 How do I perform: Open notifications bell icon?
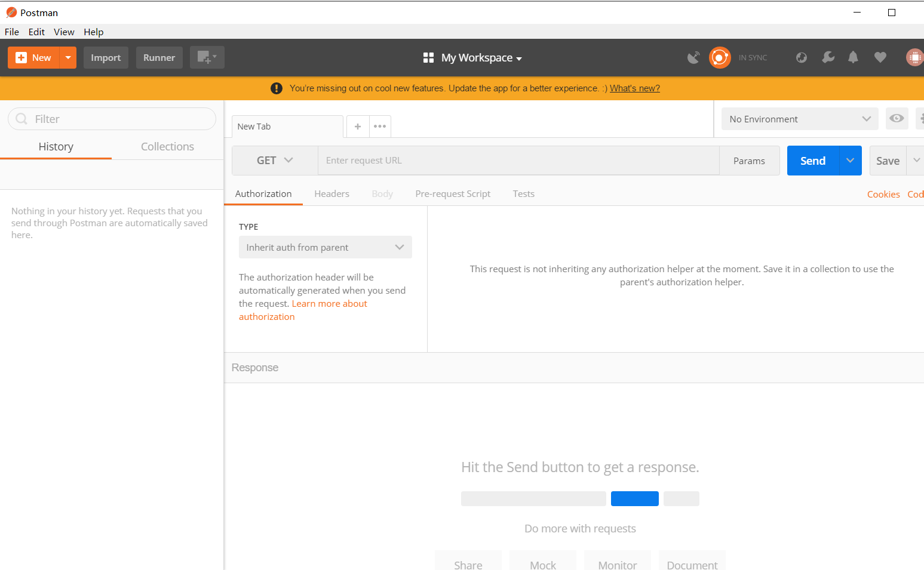coord(853,57)
